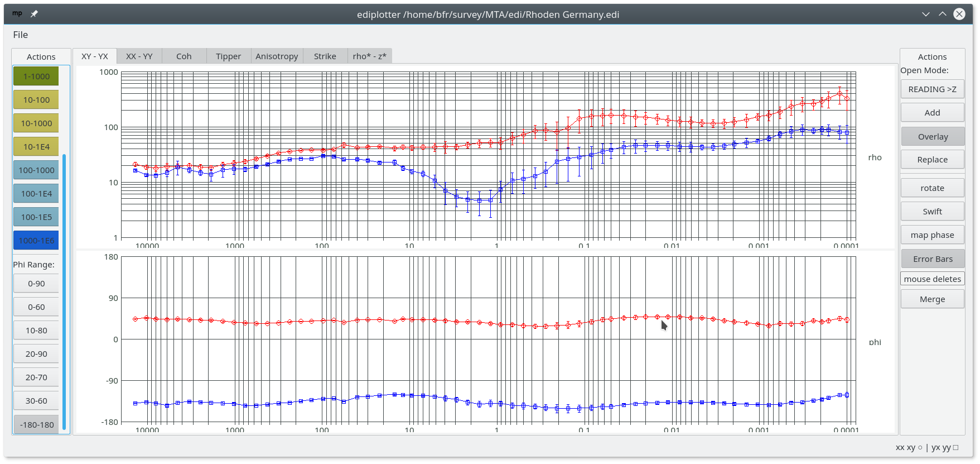Open the File menu
This screenshot has width=980, height=464.
pyautogui.click(x=21, y=35)
